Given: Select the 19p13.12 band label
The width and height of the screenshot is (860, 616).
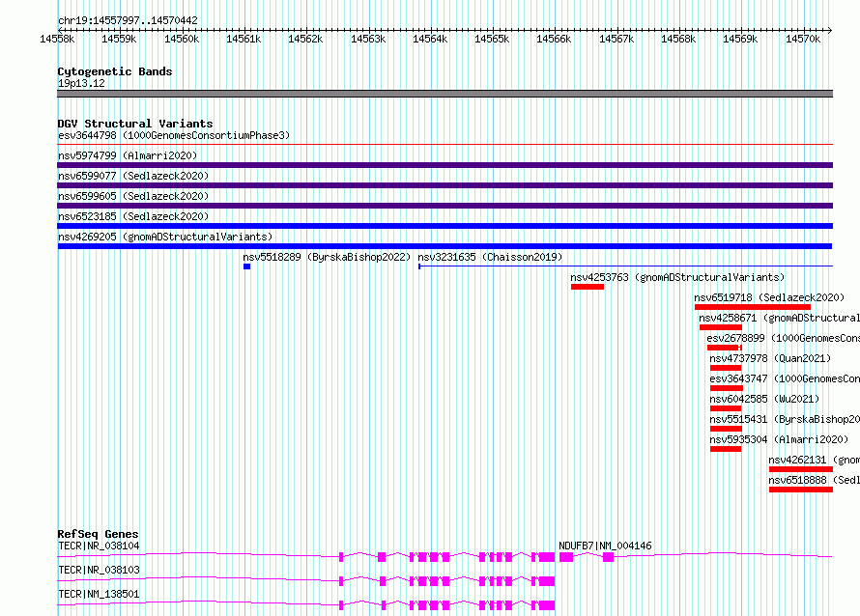Looking at the screenshot, I should coord(81,83).
